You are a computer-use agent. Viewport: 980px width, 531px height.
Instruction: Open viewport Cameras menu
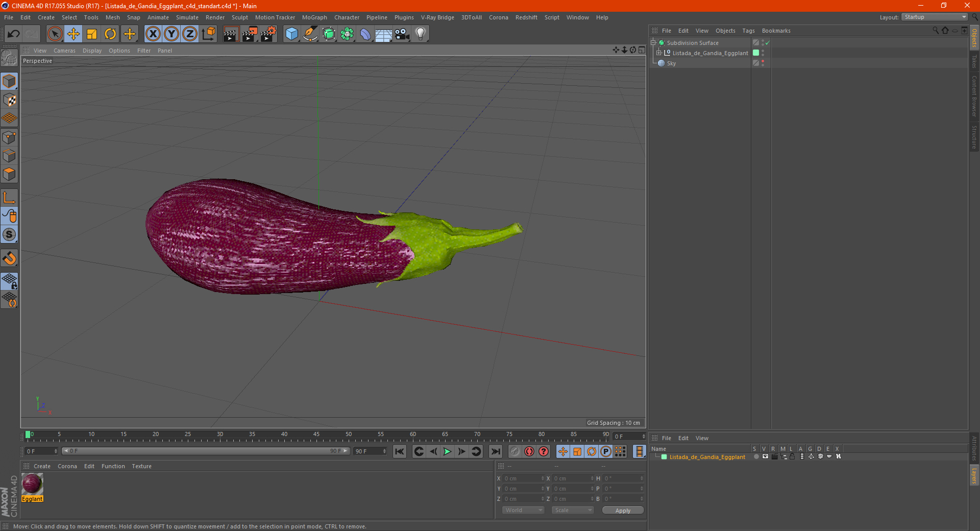coord(64,51)
